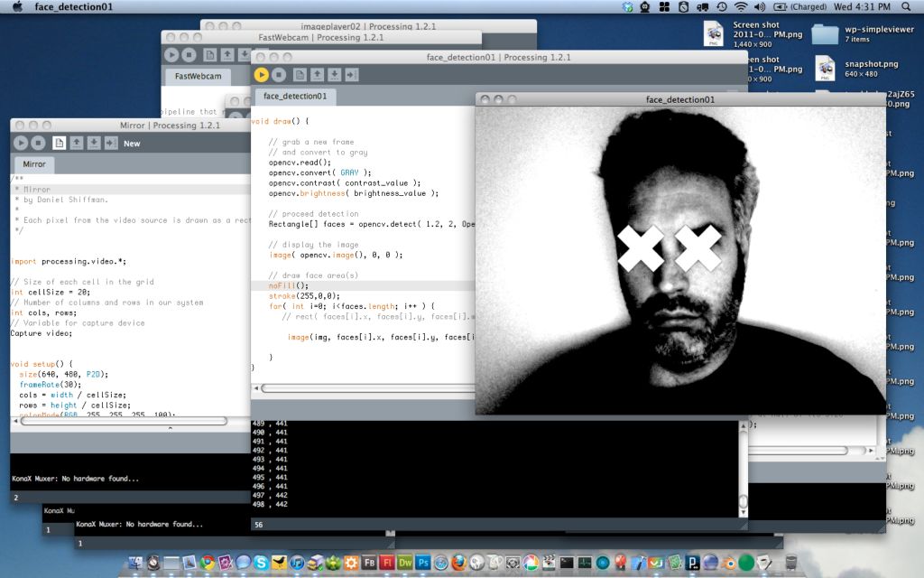Select the wp-simpleviewer folder on desktop

click(x=825, y=35)
